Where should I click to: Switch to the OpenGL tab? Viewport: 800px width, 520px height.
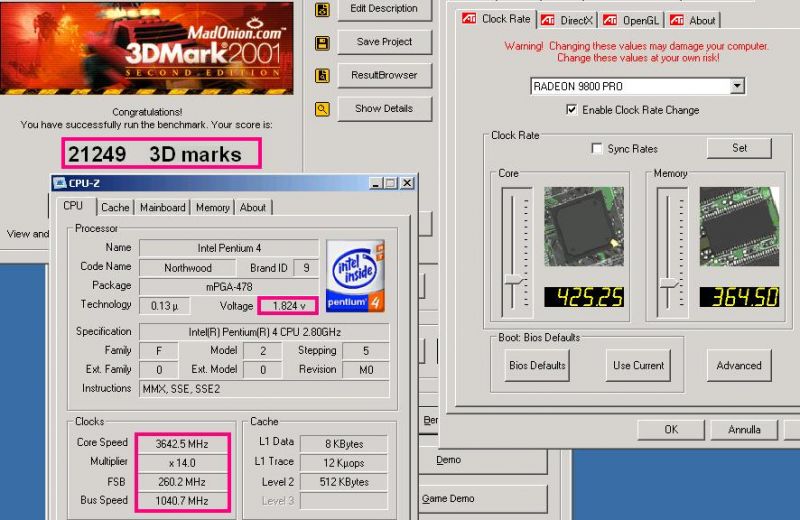pos(631,20)
